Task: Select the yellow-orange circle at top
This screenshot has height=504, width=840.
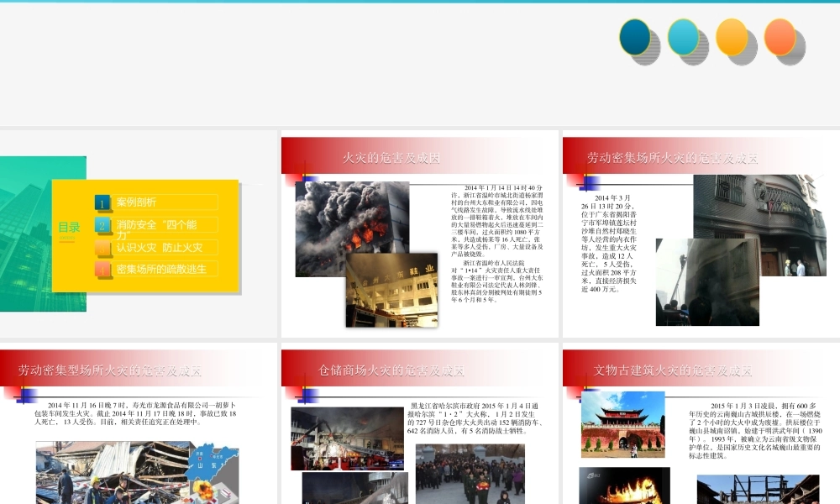Action: [x=732, y=37]
